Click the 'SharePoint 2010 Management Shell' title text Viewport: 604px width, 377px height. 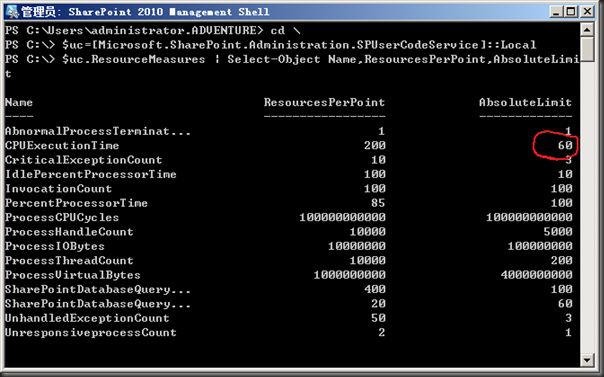(169, 12)
